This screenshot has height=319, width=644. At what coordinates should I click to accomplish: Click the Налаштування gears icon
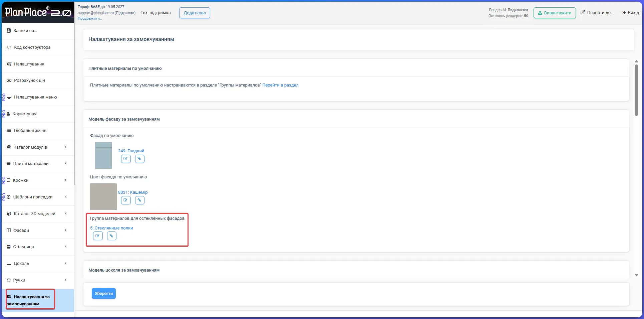tap(9, 64)
